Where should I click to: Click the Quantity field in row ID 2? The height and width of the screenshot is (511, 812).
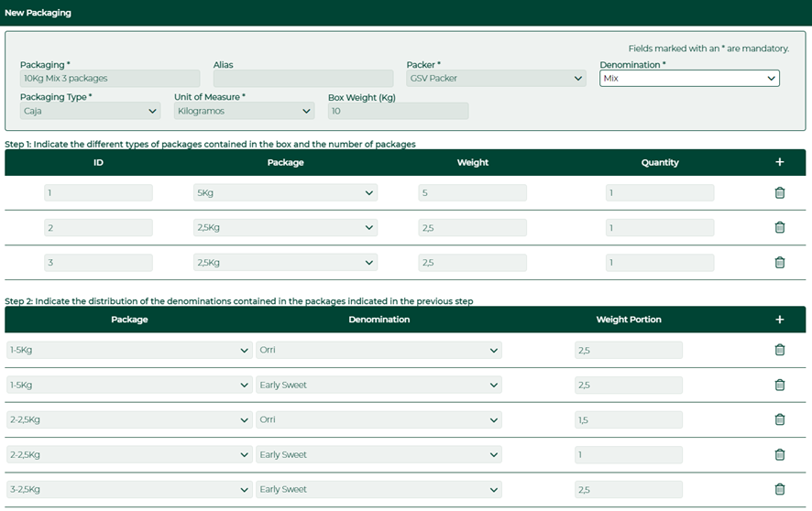660,228
